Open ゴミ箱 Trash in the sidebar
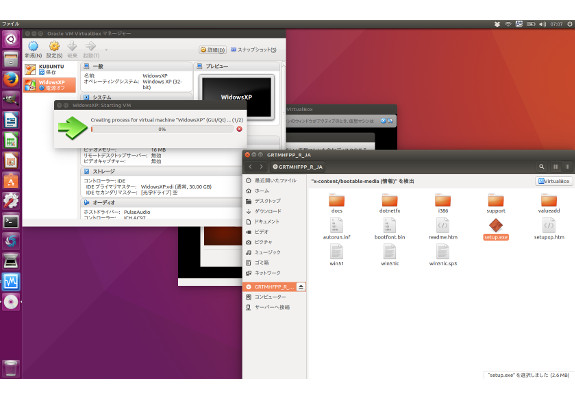The width and height of the screenshot is (575, 400). [274, 263]
